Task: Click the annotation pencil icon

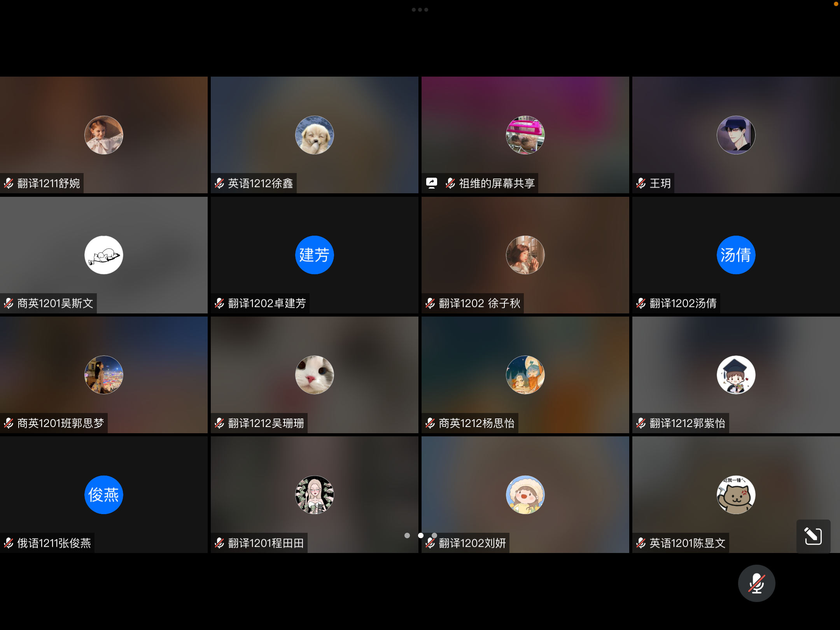Action: coord(813,536)
